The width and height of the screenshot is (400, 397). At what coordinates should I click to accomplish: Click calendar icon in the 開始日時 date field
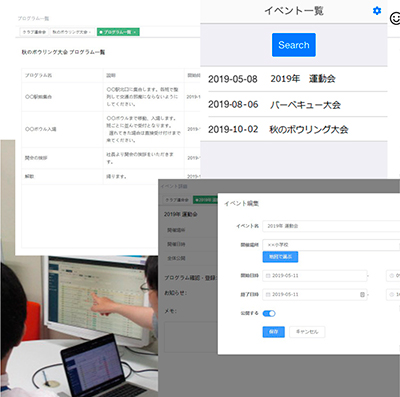[x=268, y=276]
